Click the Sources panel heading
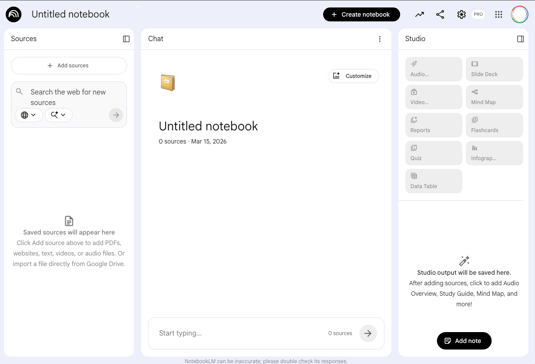Image resolution: width=535 pixels, height=364 pixels. pos(24,39)
